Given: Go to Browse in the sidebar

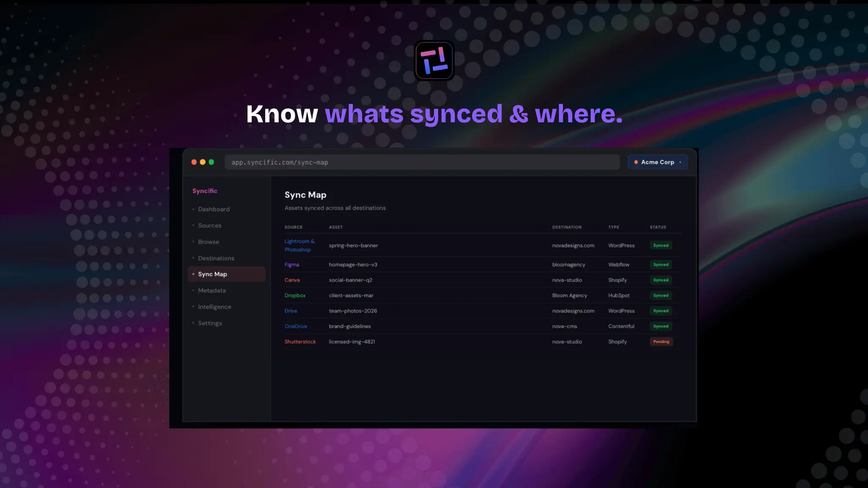Looking at the screenshot, I should point(208,242).
